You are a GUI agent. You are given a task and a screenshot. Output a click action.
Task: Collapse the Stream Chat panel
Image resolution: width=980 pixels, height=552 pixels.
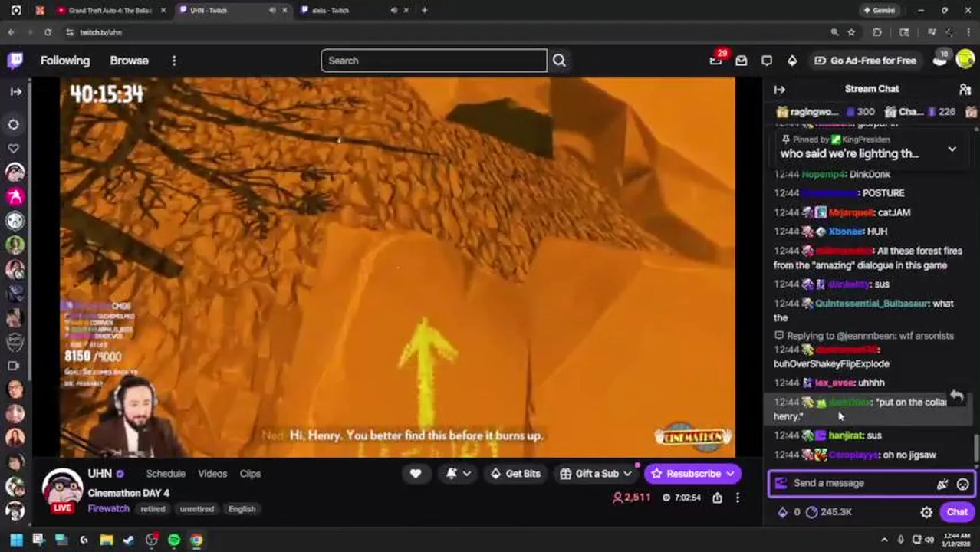click(780, 89)
